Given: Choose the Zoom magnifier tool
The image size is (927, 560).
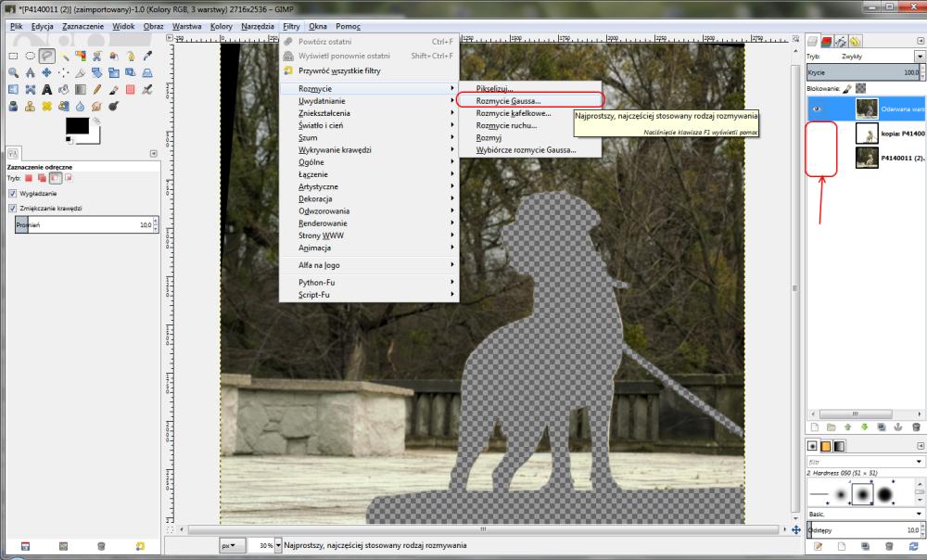Looking at the screenshot, I should (x=14, y=72).
